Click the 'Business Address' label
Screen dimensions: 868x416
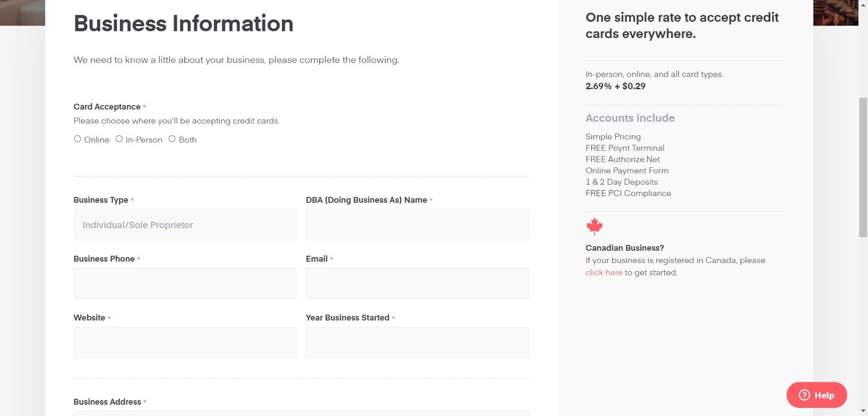tap(107, 402)
